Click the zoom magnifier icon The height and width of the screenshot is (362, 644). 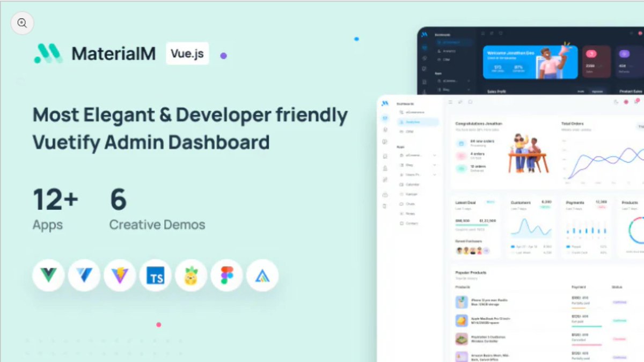(x=22, y=23)
